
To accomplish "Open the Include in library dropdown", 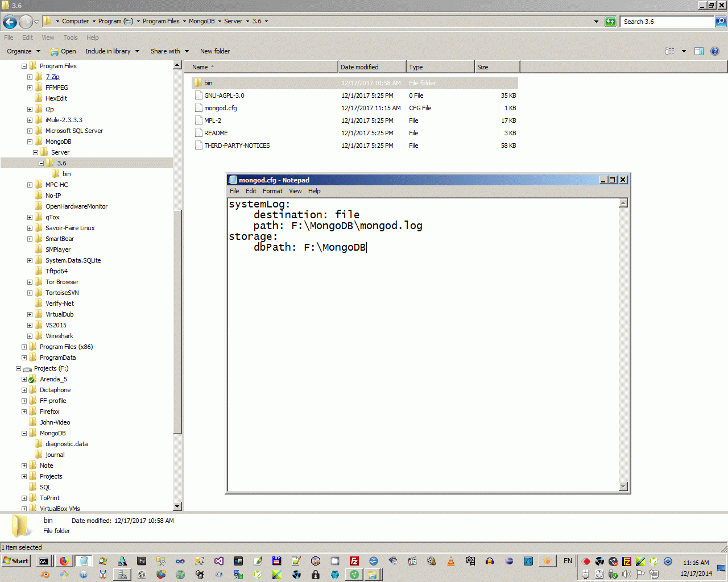I will 112,51.
